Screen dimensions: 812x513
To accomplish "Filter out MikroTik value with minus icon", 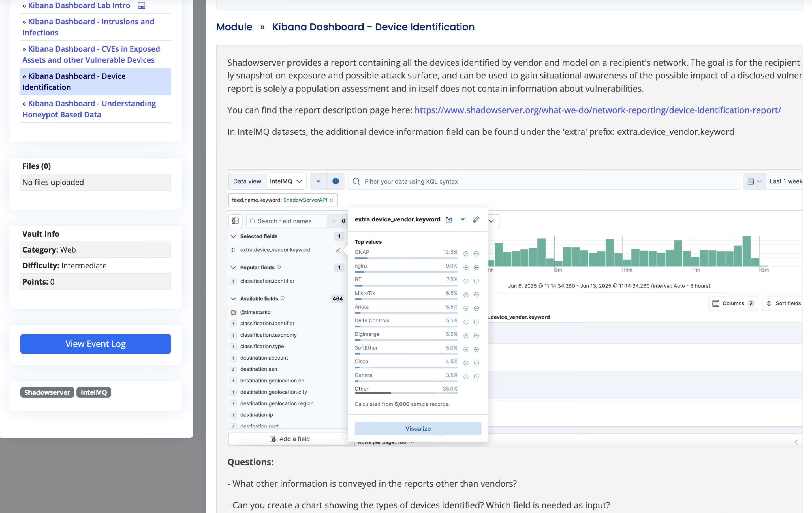I will pos(476,295).
